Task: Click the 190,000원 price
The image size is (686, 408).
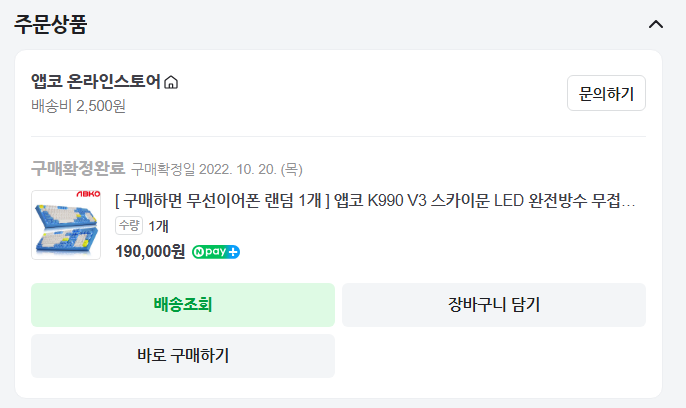Action: pos(150,251)
